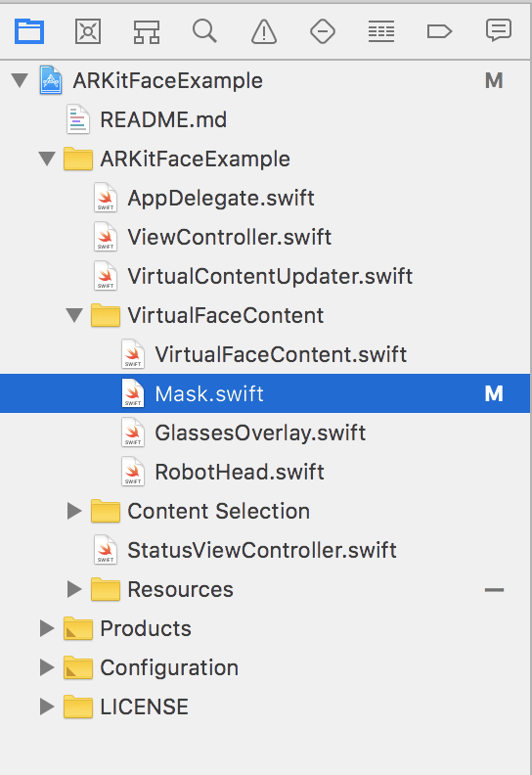Open the Test navigator diamond icon
The height and width of the screenshot is (775, 532).
point(323,31)
